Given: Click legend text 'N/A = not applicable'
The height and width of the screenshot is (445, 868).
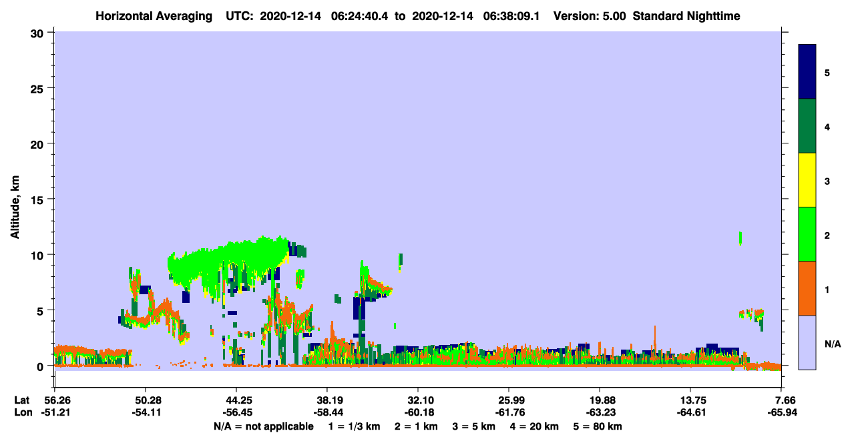Looking at the screenshot, I should (263, 426).
